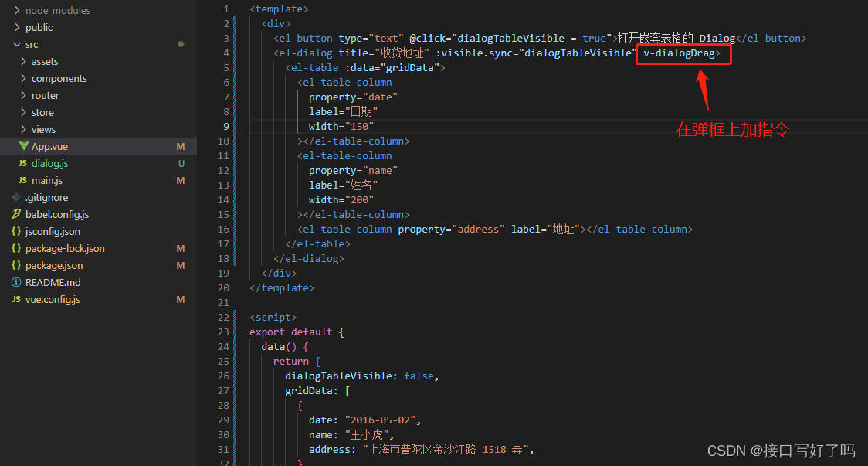Click property="address" on line 16
868x466 pixels.
[x=451, y=230]
